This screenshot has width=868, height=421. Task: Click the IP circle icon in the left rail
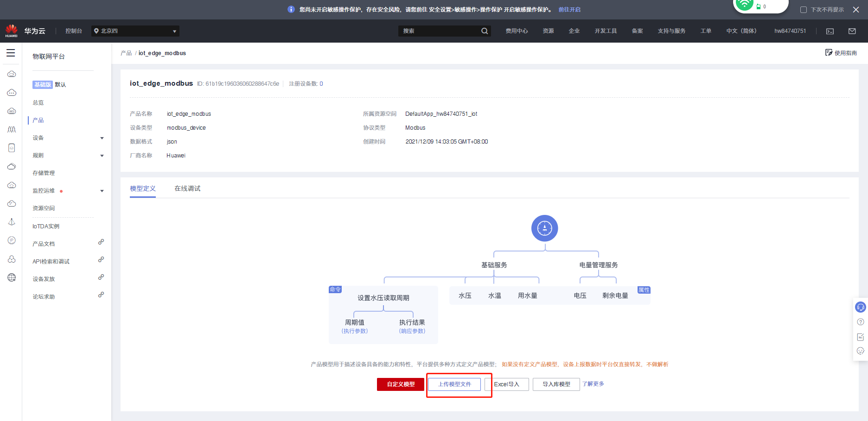[x=12, y=240]
